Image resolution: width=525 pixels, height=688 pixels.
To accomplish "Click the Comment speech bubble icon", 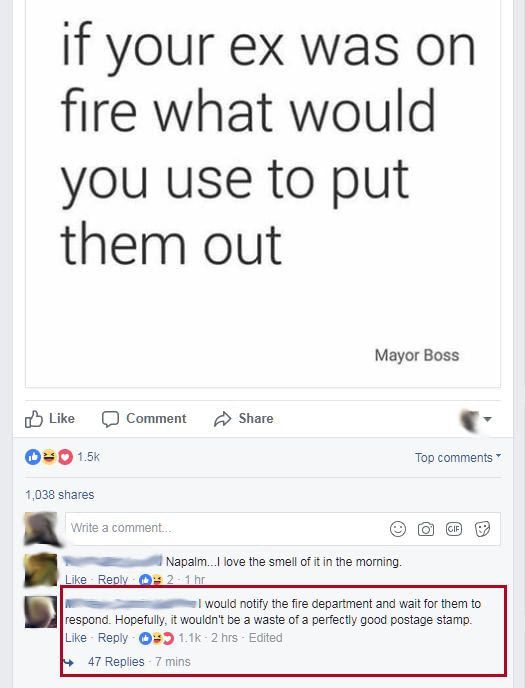I will [110, 419].
